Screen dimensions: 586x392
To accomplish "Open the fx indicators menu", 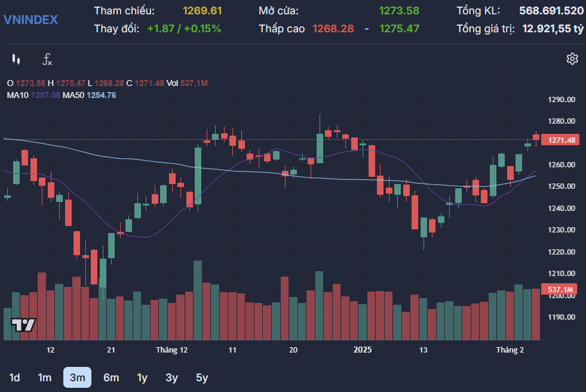I will (x=47, y=59).
